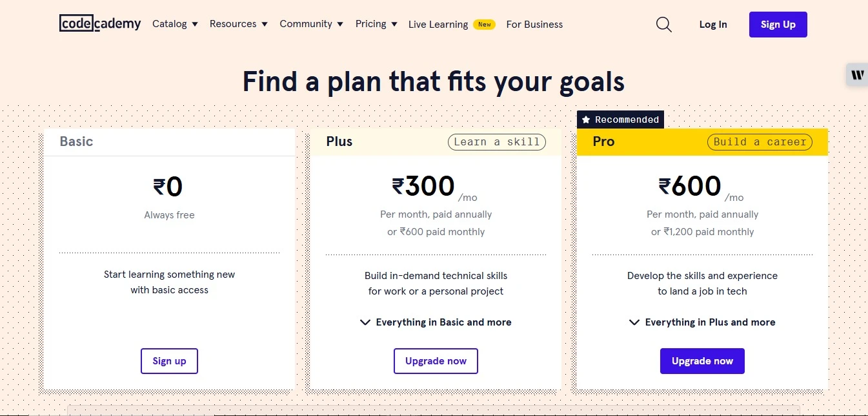Expand the Resources dropdown menu

(238, 24)
